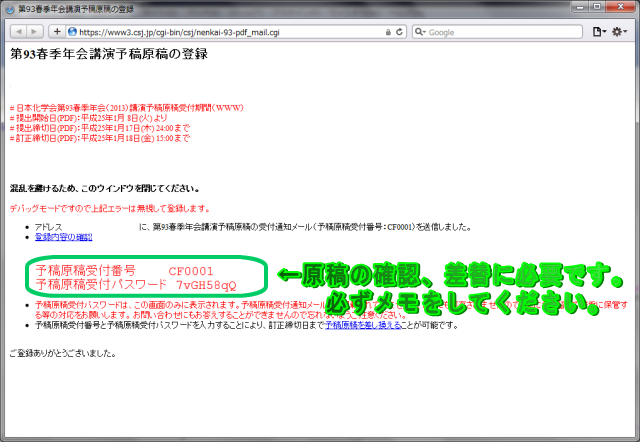The image size is (640, 442).
Task: Open the gear settings menu
Action: [x=622, y=32]
